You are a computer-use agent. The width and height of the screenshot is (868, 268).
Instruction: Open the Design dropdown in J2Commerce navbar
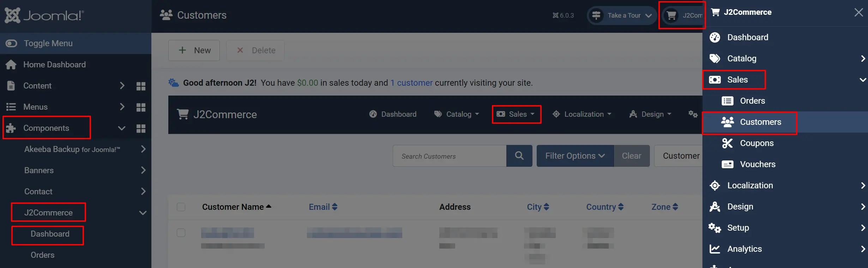point(650,114)
